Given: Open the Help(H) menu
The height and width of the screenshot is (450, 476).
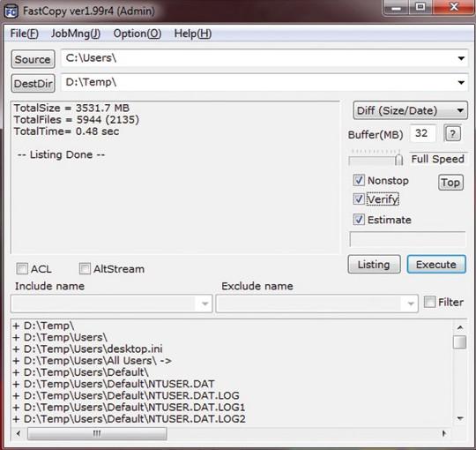Looking at the screenshot, I should coord(193,34).
